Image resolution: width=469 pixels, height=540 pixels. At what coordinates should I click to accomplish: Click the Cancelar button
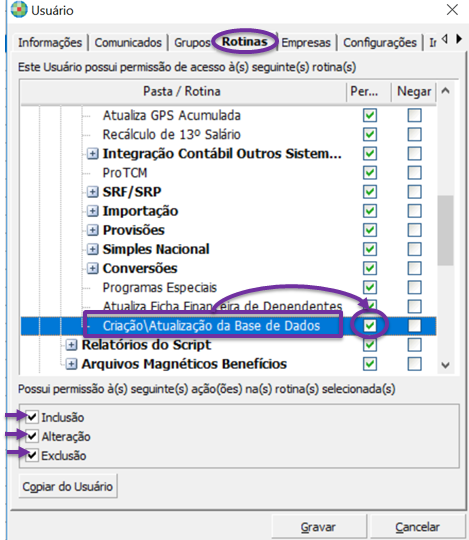pyautogui.click(x=417, y=527)
